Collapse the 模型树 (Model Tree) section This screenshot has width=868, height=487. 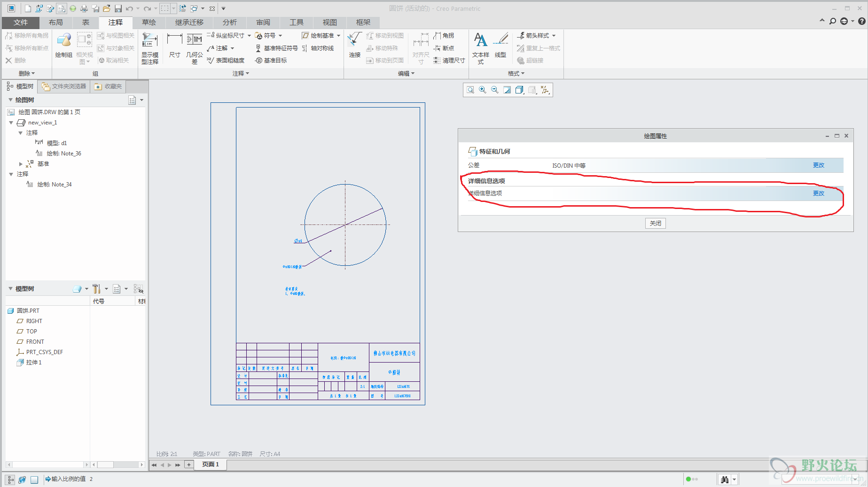click(x=10, y=289)
